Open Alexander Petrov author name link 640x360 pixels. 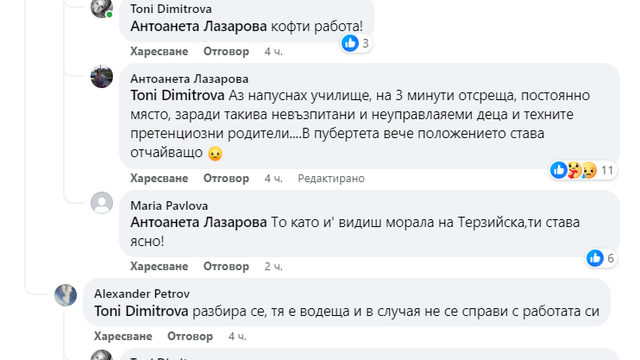pyautogui.click(x=142, y=294)
